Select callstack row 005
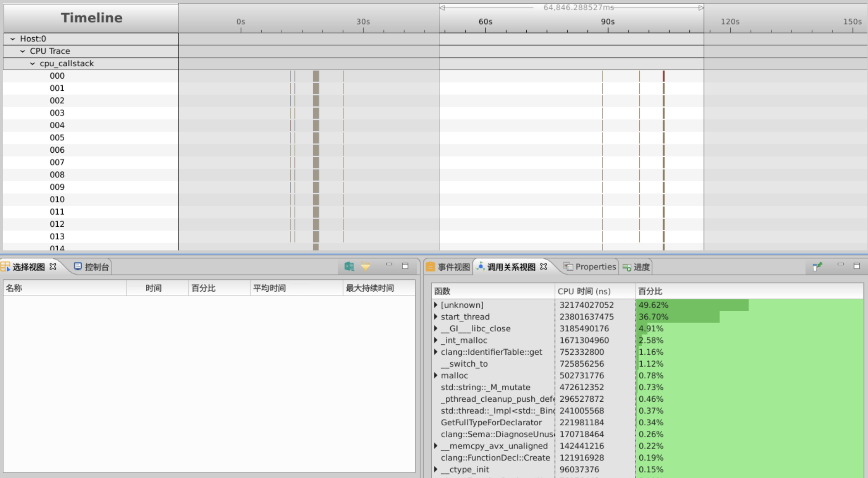The height and width of the screenshot is (478, 868). [57, 138]
